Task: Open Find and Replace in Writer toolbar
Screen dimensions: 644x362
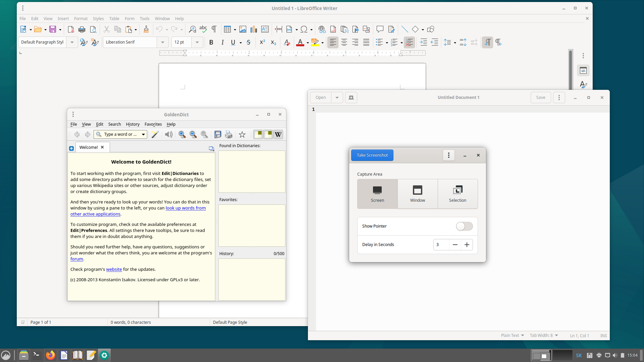Action: pos(192,29)
